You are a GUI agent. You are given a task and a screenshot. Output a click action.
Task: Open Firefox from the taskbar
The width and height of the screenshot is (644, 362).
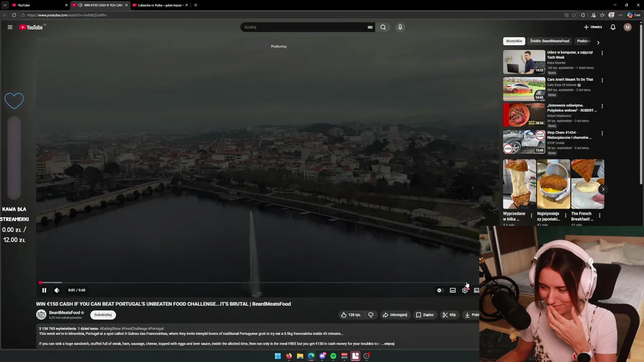289,356
